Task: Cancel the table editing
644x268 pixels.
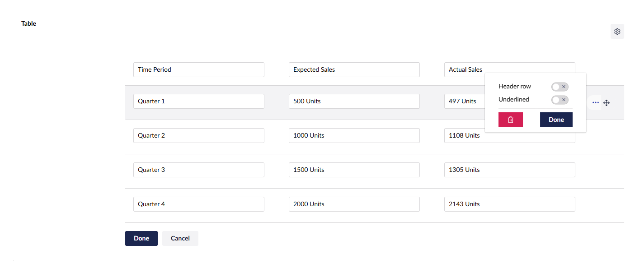Action: click(x=180, y=238)
